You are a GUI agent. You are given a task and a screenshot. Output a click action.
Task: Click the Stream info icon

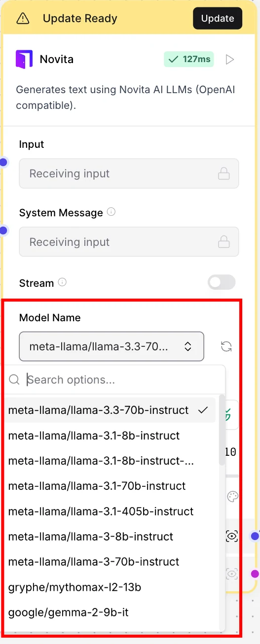[62, 283]
